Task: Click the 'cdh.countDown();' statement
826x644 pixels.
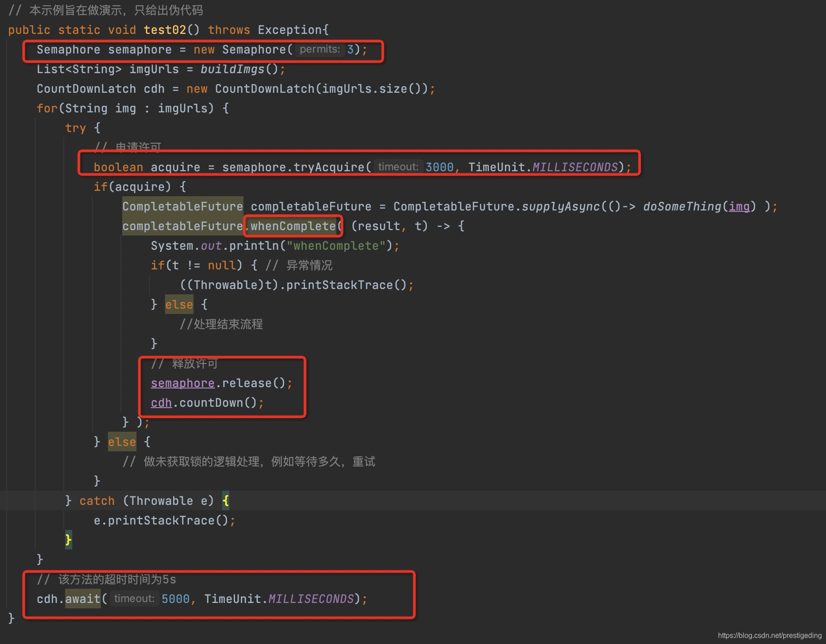Action: 207,403
